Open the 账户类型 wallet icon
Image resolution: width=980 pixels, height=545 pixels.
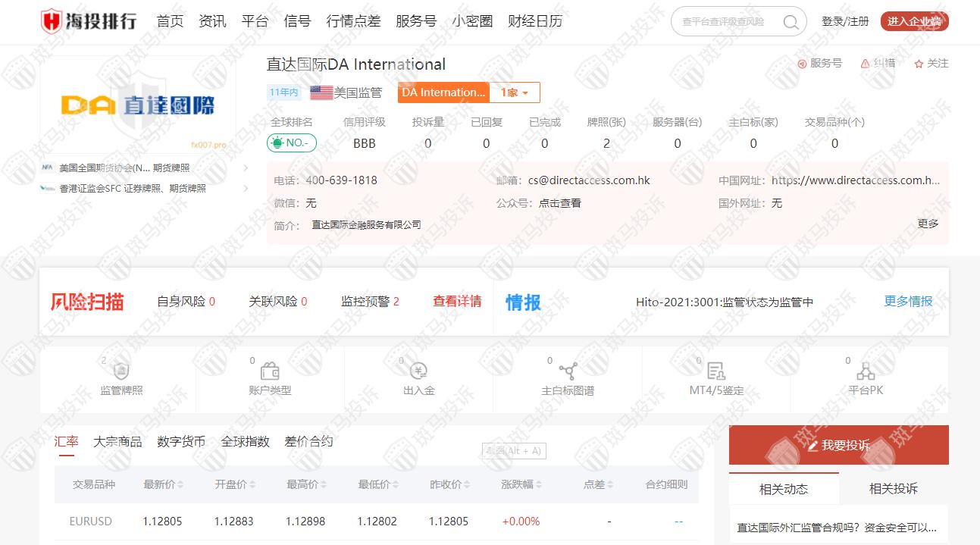click(269, 371)
